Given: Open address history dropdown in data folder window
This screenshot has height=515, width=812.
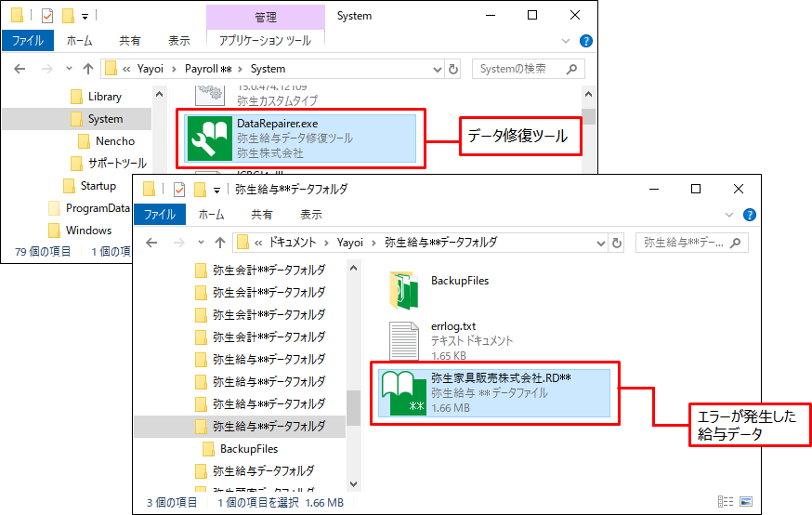Looking at the screenshot, I should [x=600, y=243].
